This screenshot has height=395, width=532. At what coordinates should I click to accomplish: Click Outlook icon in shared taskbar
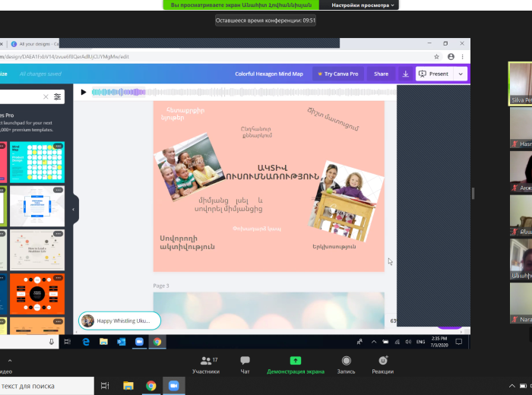pyautogui.click(x=121, y=342)
